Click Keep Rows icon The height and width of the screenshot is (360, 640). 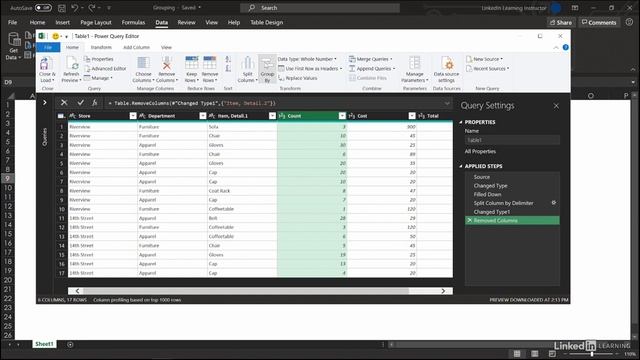[x=191, y=63]
